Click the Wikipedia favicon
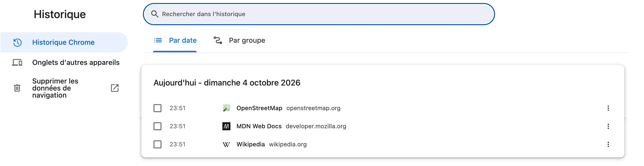 (226, 145)
